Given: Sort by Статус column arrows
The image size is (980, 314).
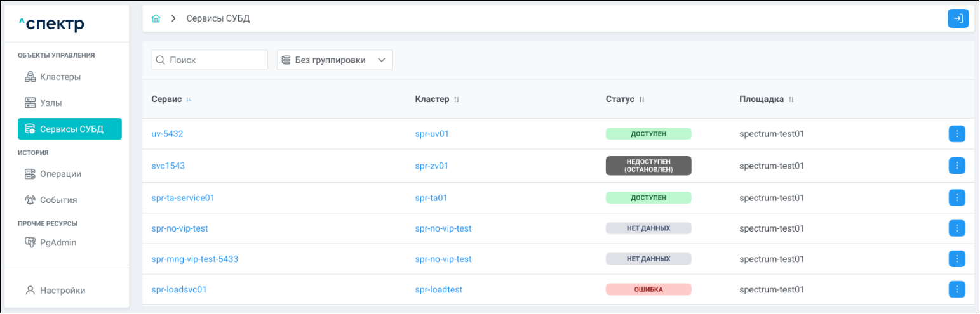Looking at the screenshot, I should [641, 100].
